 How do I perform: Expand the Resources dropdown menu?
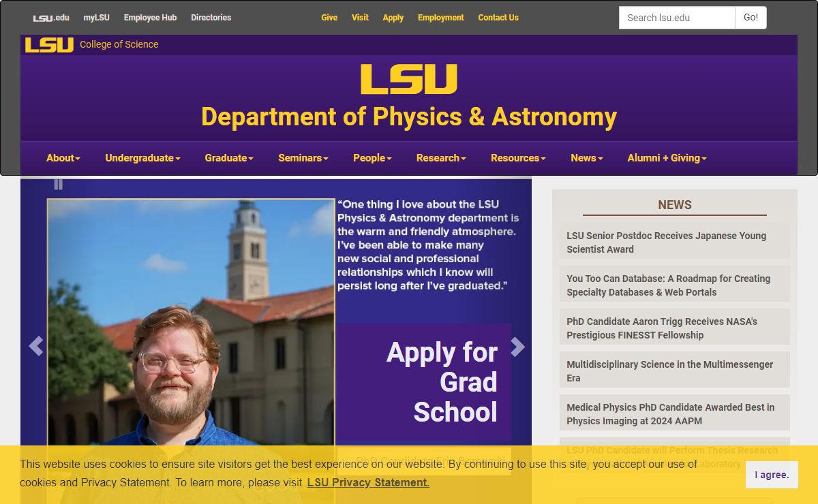point(518,158)
